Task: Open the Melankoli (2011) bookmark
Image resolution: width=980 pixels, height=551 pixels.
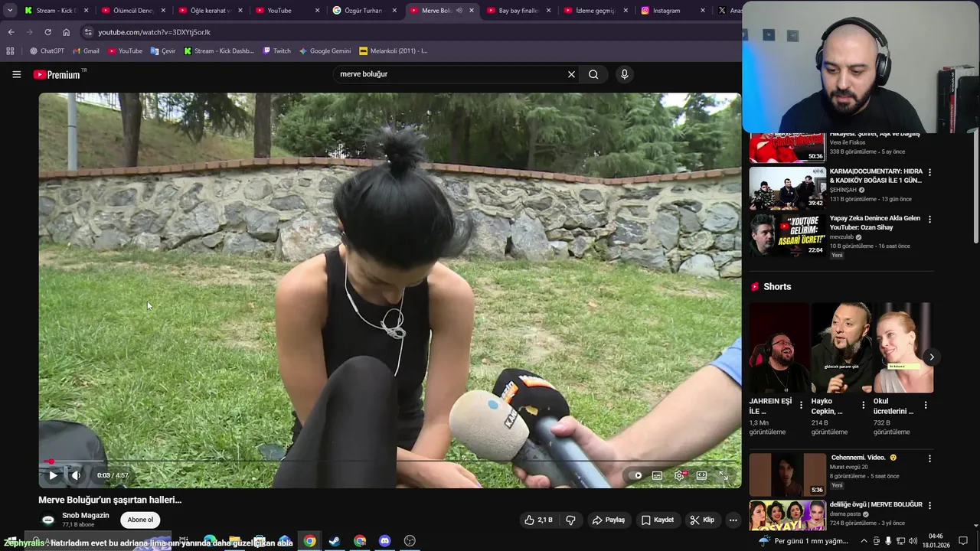Action: click(x=393, y=51)
